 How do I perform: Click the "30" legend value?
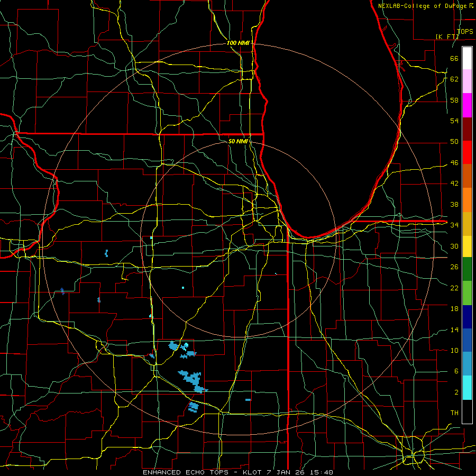click(454, 246)
